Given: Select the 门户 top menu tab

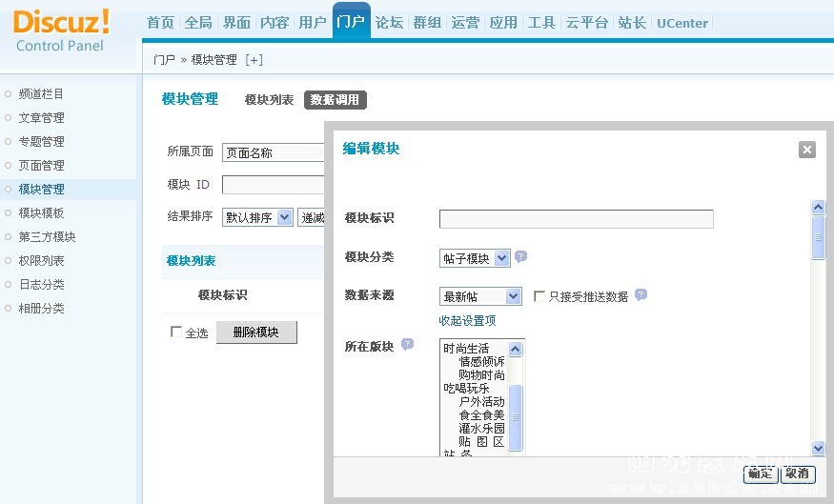Looking at the screenshot, I should click(351, 21).
